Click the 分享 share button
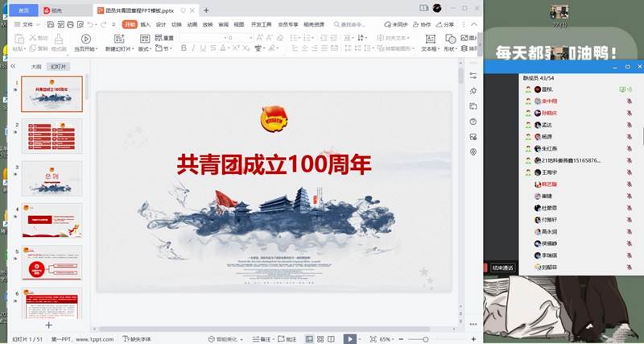644x344 pixels. coord(448,25)
